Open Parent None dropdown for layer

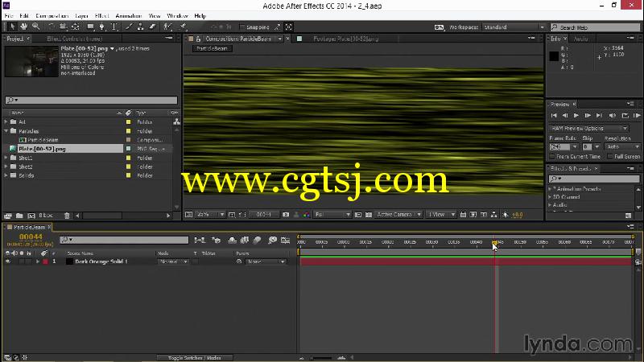266,261
